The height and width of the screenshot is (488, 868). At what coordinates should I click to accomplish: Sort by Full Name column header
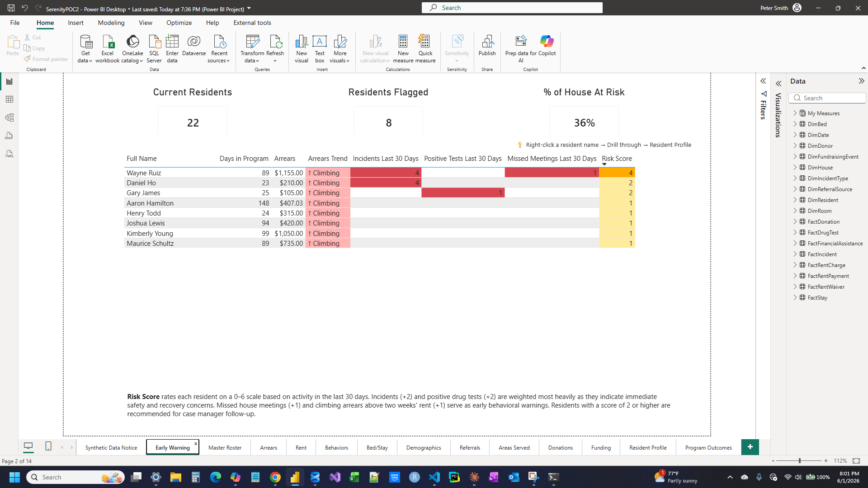point(142,159)
